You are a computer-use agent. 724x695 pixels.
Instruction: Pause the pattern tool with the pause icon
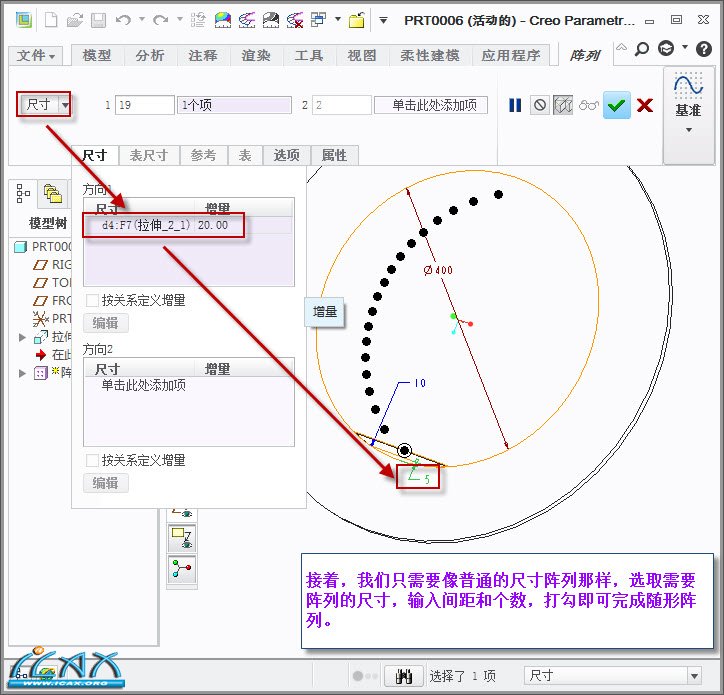click(516, 105)
